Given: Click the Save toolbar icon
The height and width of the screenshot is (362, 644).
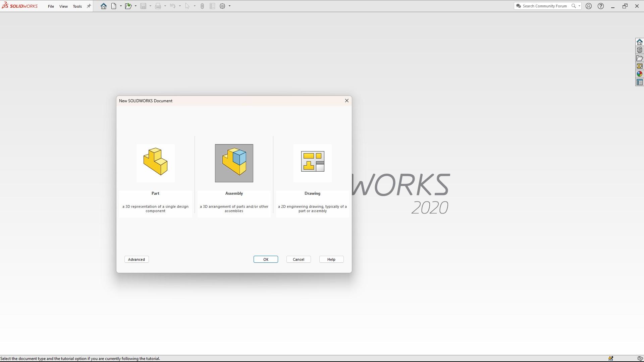Looking at the screenshot, I should point(143,6).
